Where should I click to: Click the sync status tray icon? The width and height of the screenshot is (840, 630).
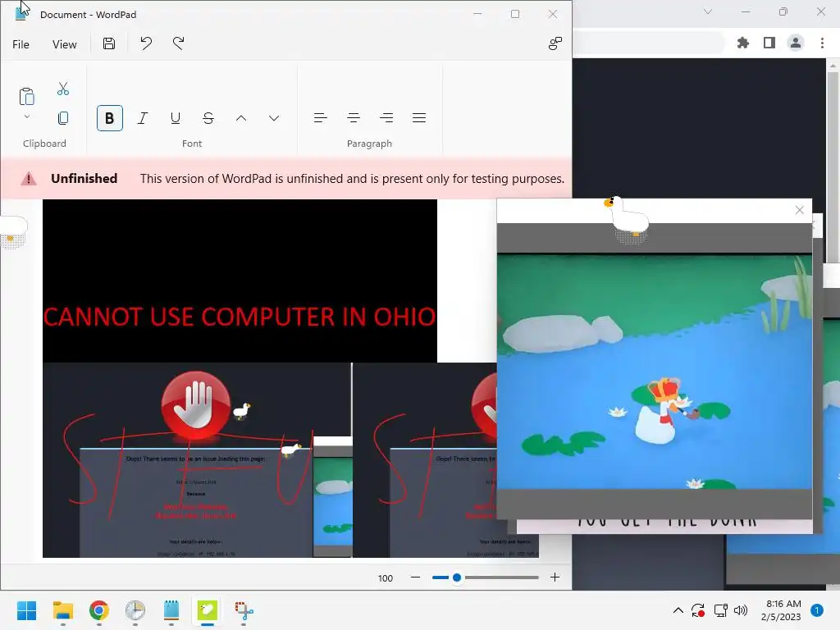(x=698, y=610)
